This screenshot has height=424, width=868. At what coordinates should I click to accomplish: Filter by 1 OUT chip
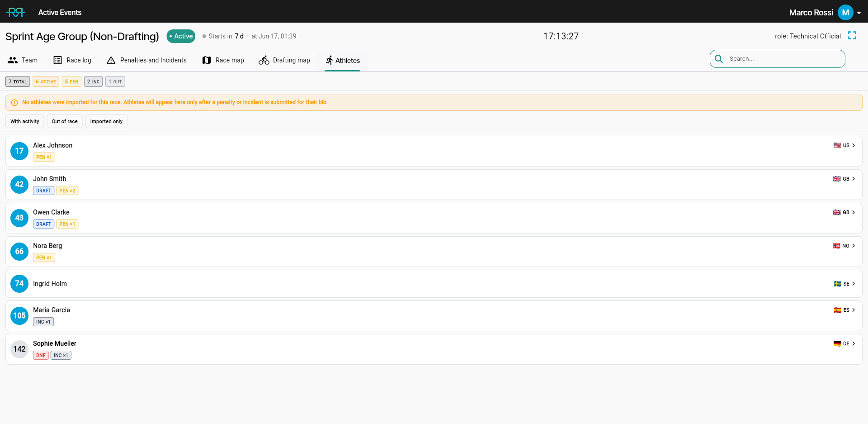(x=115, y=81)
